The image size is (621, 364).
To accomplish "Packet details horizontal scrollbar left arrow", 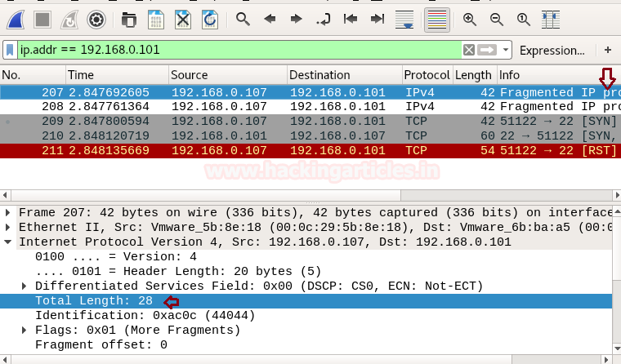I will click(x=5, y=360).
